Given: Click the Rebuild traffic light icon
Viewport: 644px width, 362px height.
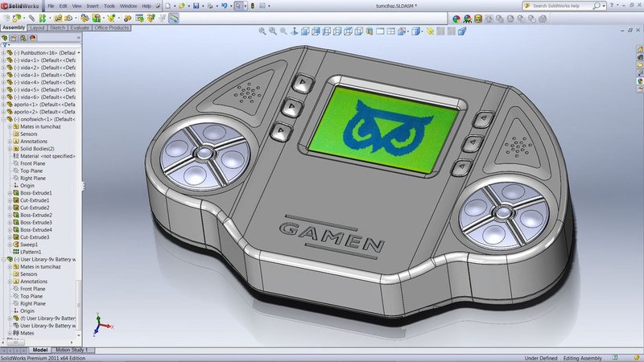Looking at the screenshot, I should (253, 6).
